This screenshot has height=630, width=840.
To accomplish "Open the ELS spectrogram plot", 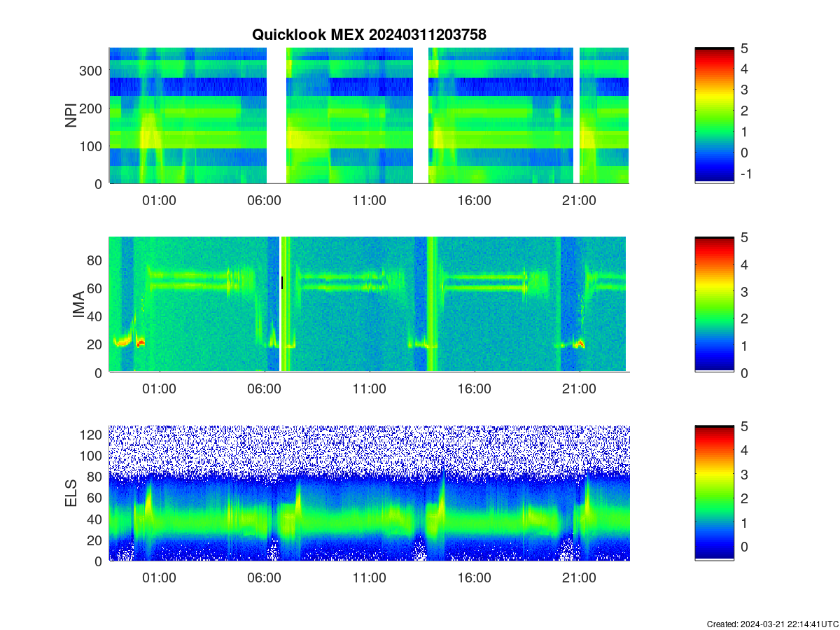I will (x=369, y=493).
